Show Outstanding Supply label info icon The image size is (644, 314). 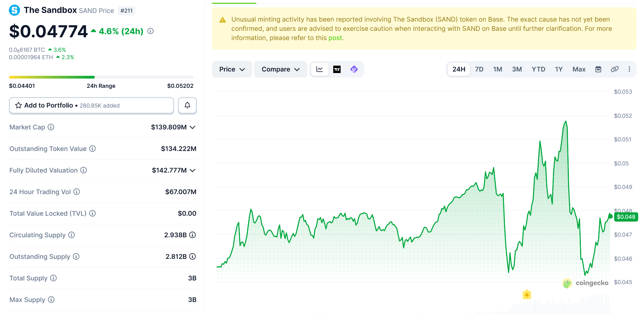(76, 256)
